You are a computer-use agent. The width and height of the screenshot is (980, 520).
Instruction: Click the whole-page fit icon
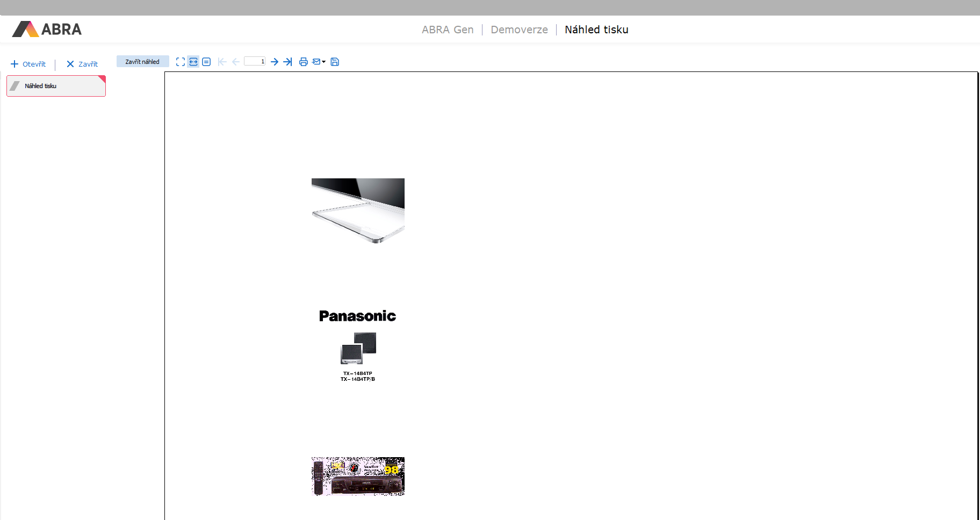click(181, 62)
